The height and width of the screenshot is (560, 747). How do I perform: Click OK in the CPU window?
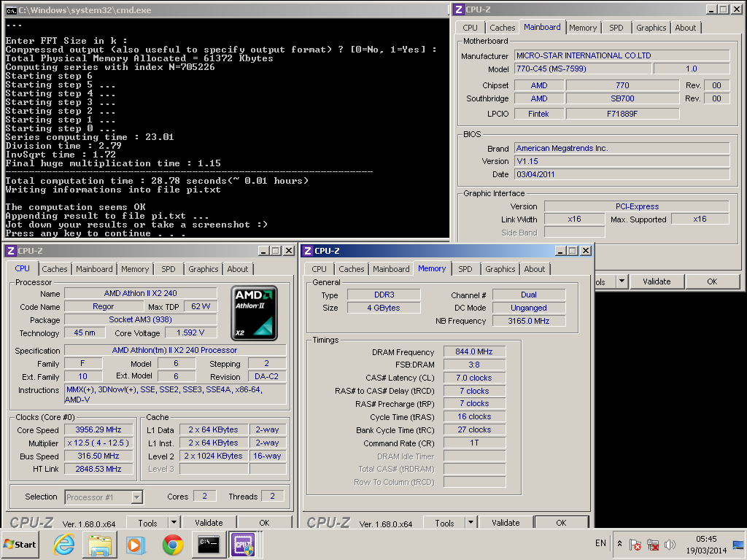click(264, 522)
